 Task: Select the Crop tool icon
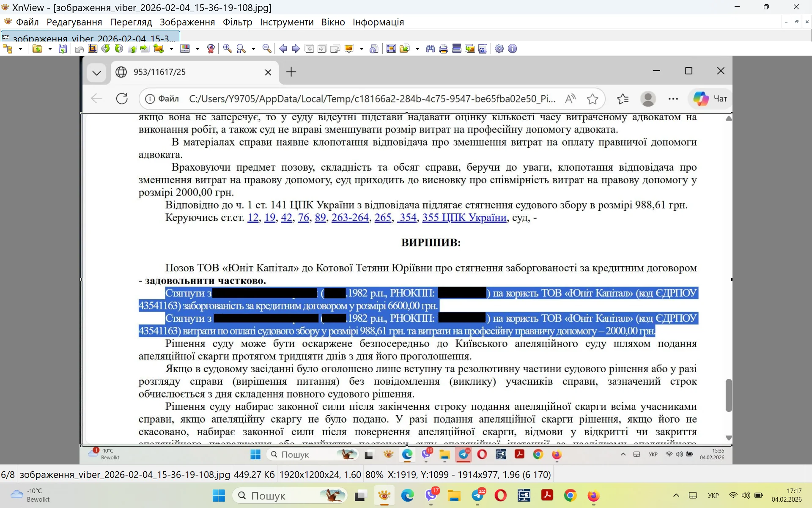92,49
